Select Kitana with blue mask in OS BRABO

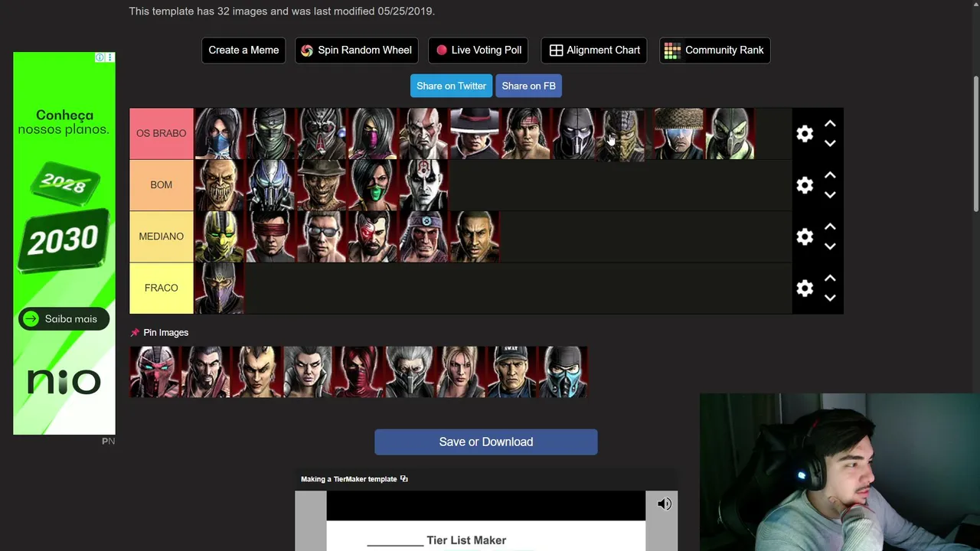[220, 134]
